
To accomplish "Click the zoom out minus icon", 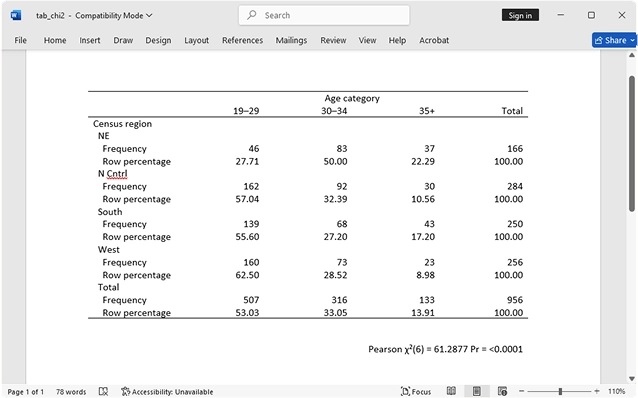I will coord(522,391).
